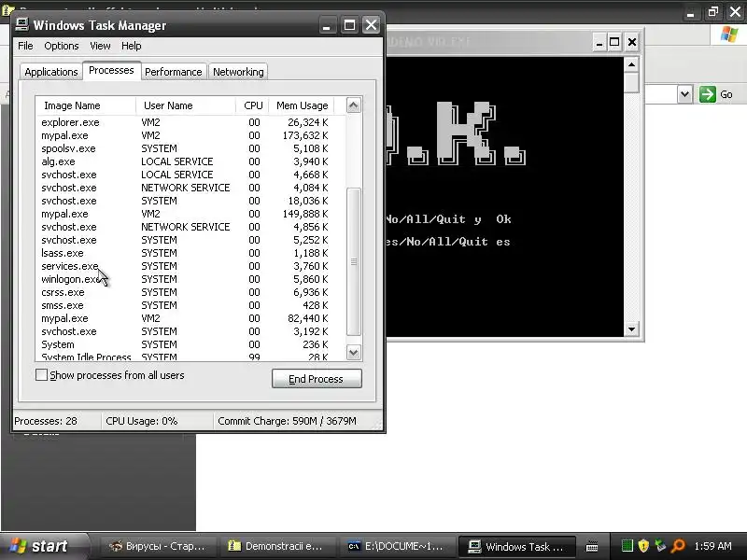Click scroll up arrow in console window
This screenshot has width=747, height=560.
(x=631, y=64)
